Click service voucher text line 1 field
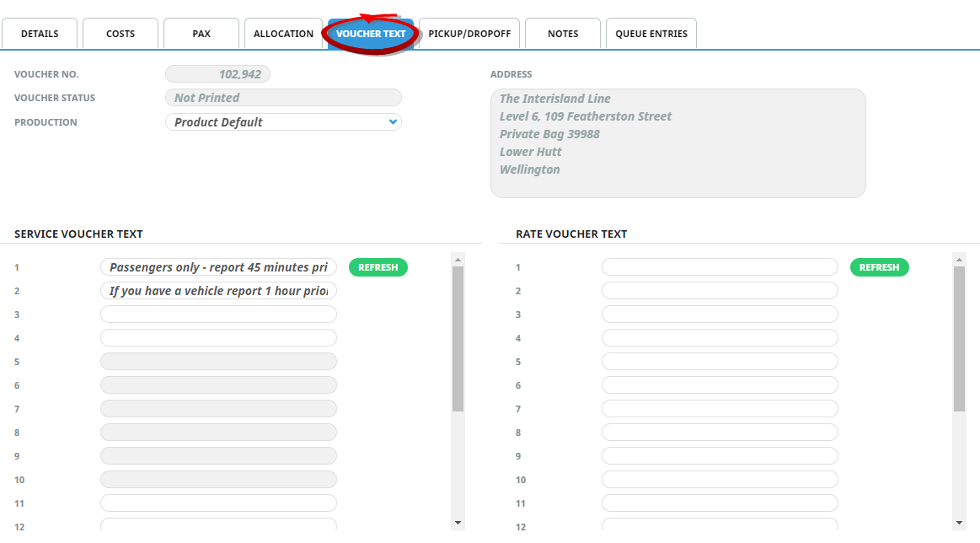Screen dimensions: 980x543 point(218,267)
